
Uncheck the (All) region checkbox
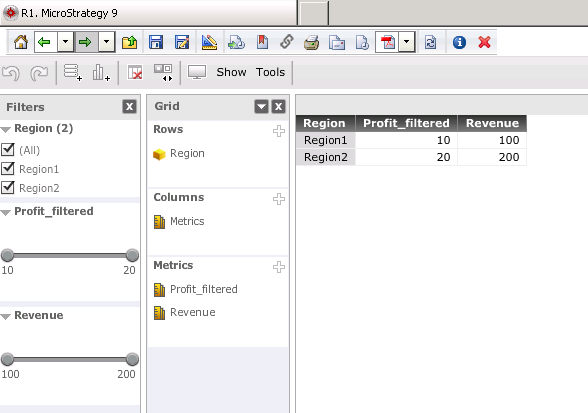point(8,149)
